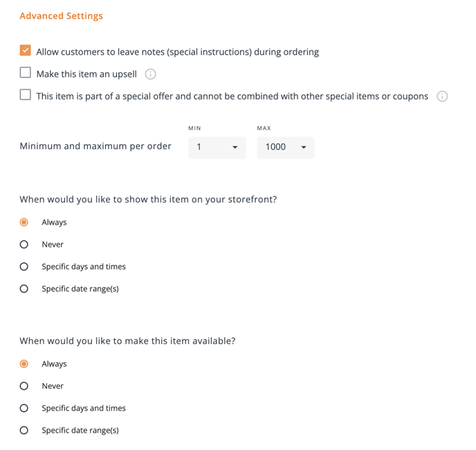The height and width of the screenshot is (450, 476).
Task: Choose Specific date range(s) for storefront display
Action: [24, 289]
